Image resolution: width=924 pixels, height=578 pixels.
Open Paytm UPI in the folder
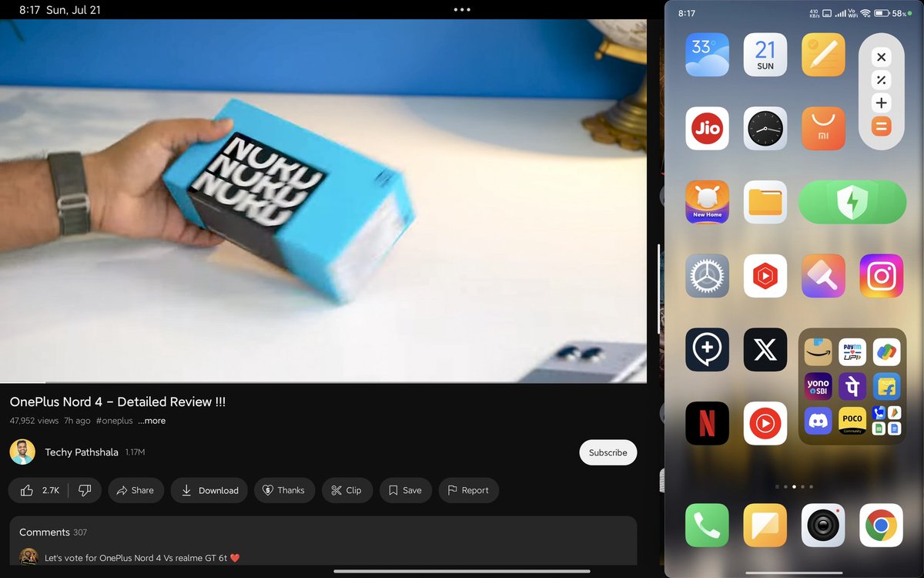pyautogui.click(x=852, y=351)
